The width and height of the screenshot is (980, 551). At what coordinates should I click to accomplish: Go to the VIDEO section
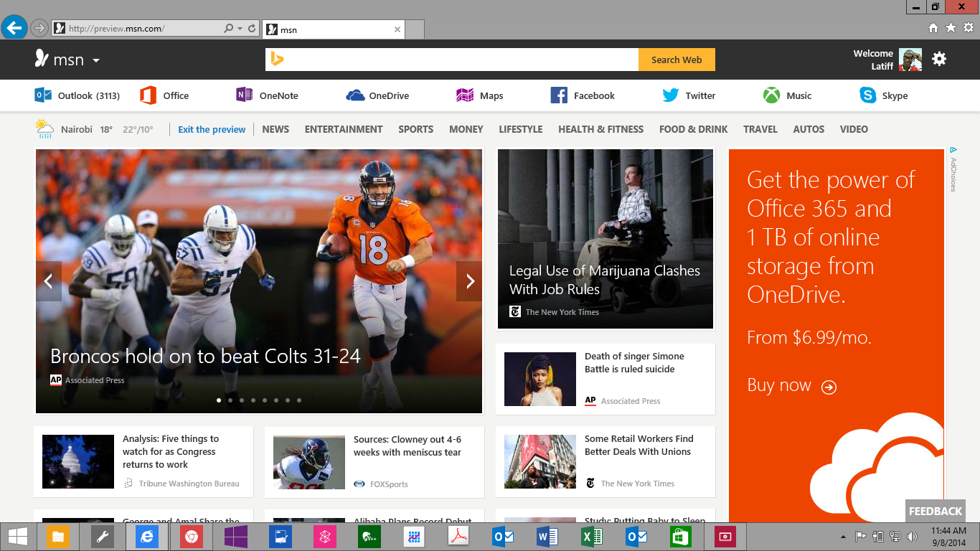(854, 129)
